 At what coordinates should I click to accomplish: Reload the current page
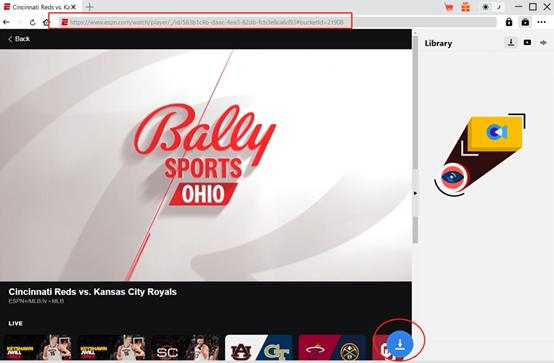(x=33, y=22)
